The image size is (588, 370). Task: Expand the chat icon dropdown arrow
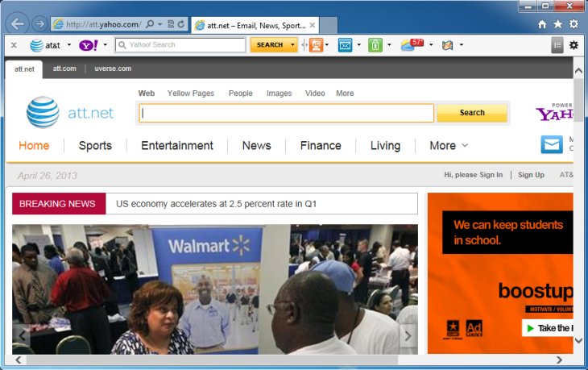[327, 44]
